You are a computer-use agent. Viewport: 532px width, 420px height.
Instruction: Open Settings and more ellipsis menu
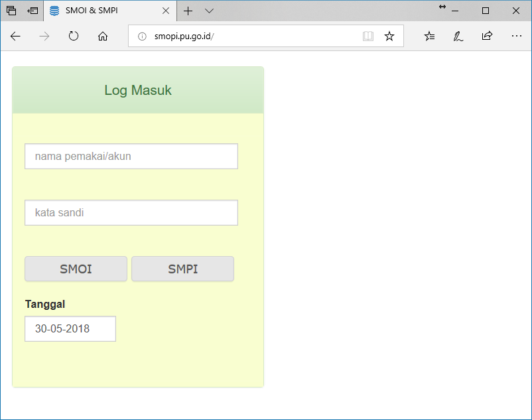(516, 36)
